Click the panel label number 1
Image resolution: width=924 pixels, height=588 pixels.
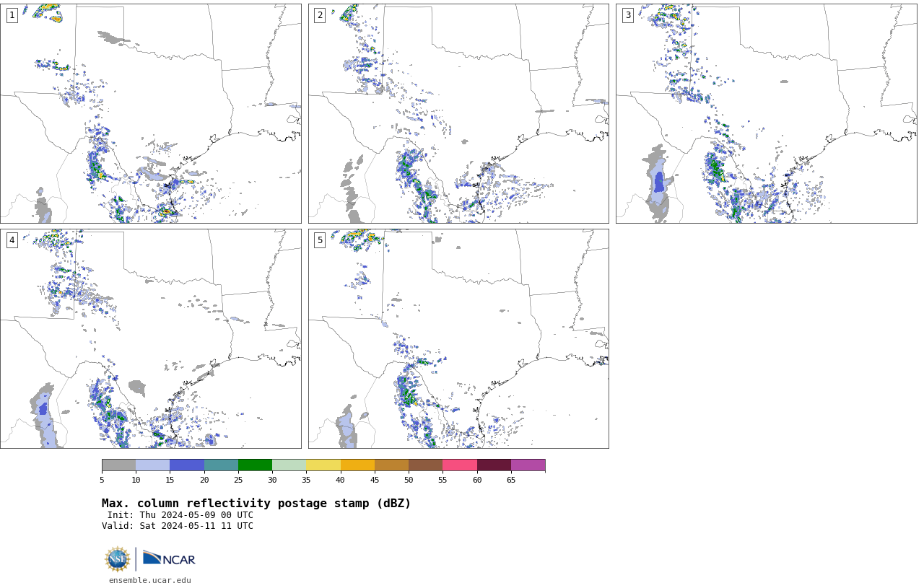point(12,15)
